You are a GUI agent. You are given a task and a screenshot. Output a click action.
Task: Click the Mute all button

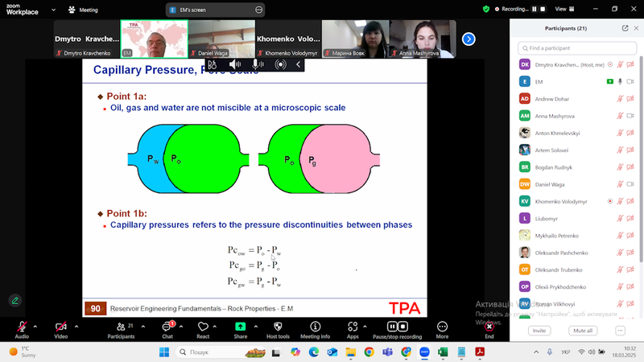point(582,331)
